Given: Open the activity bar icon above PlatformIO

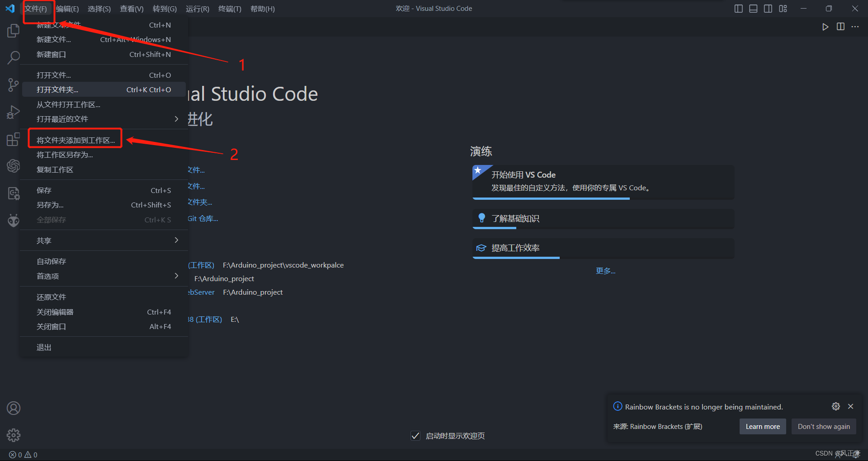Looking at the screenshot, I should (x=14, y=193).
